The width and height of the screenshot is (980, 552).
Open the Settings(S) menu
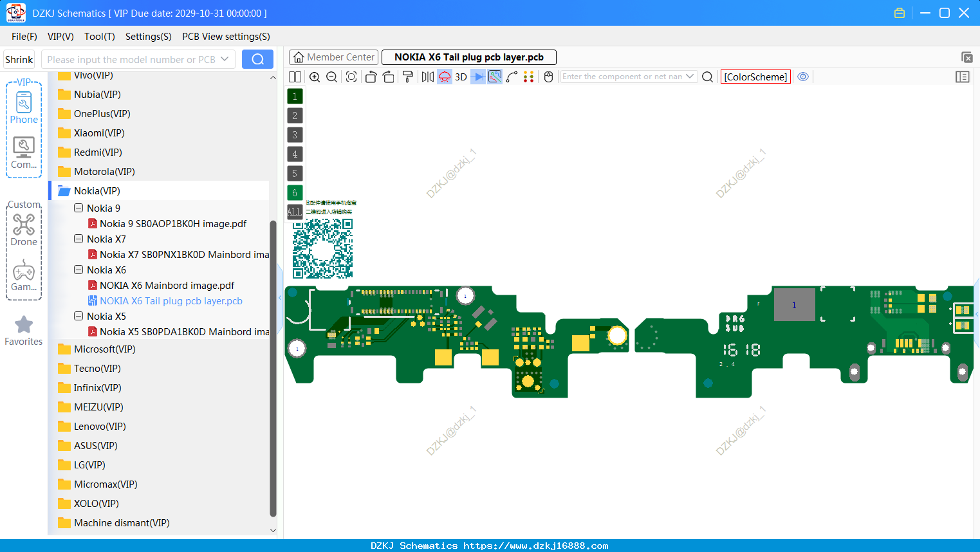(x=149, y=36)
